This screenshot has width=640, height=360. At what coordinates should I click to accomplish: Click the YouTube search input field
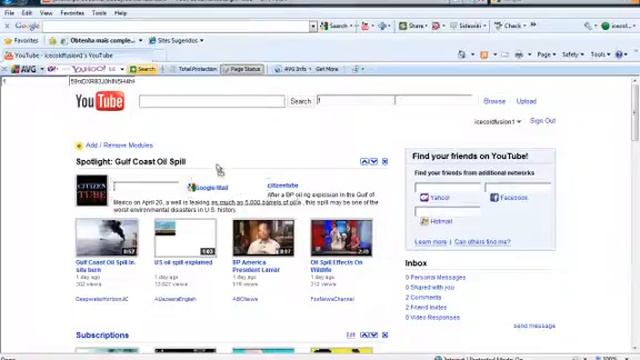pos(212,102)
